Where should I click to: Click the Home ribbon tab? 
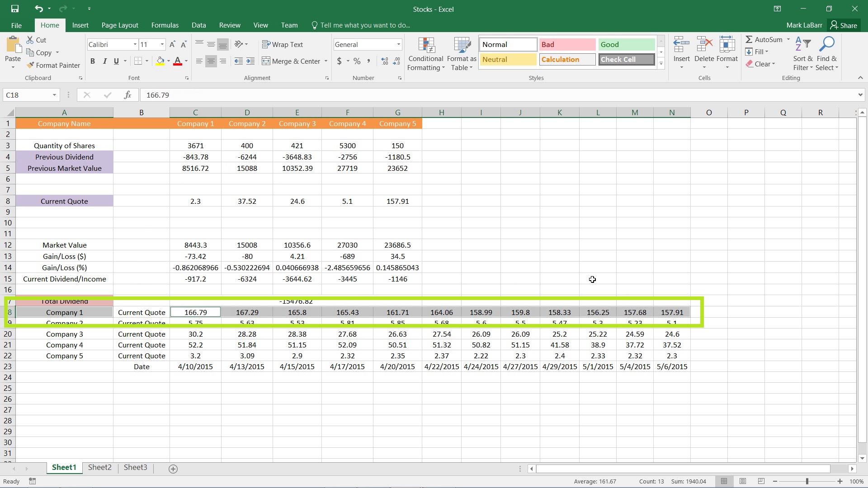(49, 25)
